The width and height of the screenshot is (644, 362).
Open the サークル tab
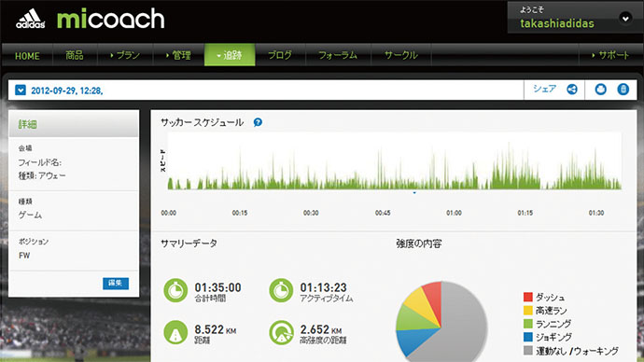(400, 55)
